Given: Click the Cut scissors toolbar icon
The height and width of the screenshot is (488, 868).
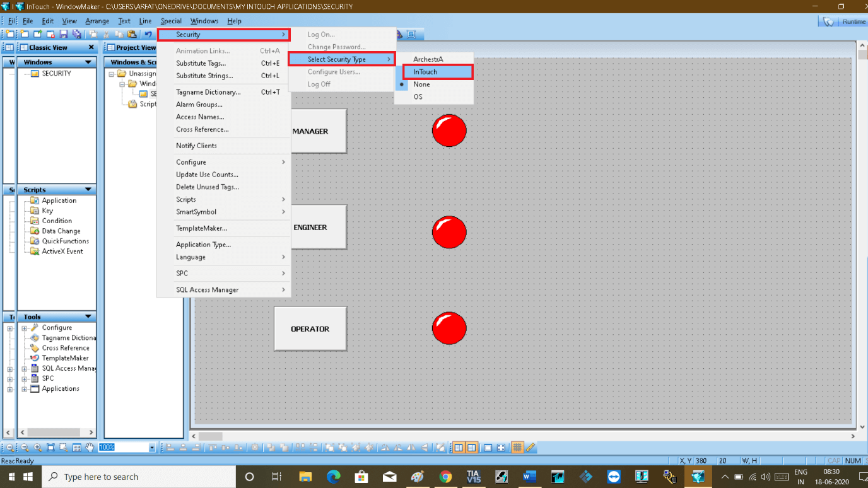Looking at the screenshot, I should pos(105,34).
